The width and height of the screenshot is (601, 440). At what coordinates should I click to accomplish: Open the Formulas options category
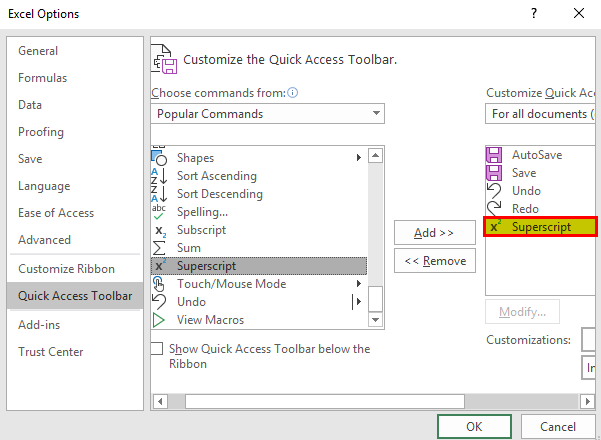point(42,78)
